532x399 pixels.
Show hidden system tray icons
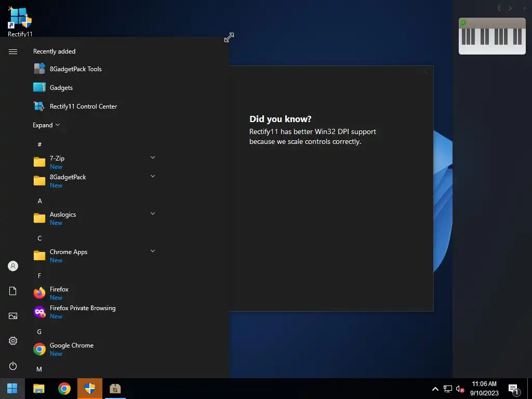(435, 389)
